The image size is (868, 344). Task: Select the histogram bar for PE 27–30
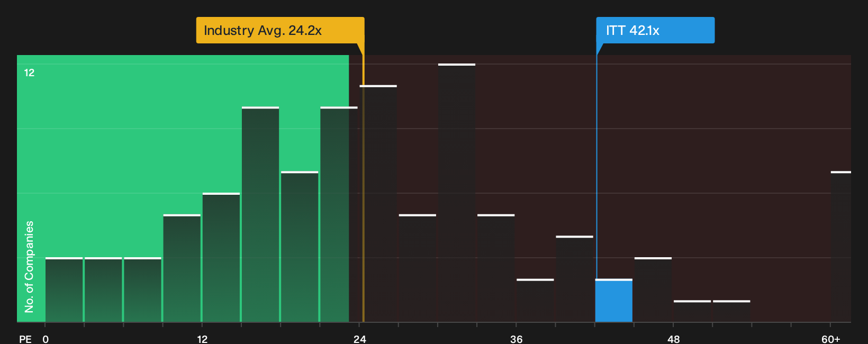pyautogui.click(x=418, y=268)
